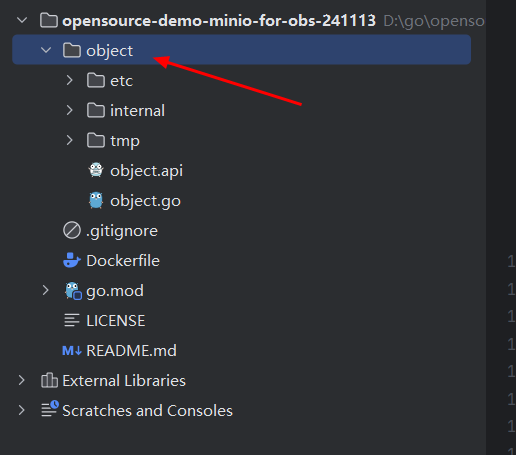Collapse the opensource-demo-minio-for-obs-241113 project root
The width and height of the screenshot is (516, 455).
pos(22,20)
